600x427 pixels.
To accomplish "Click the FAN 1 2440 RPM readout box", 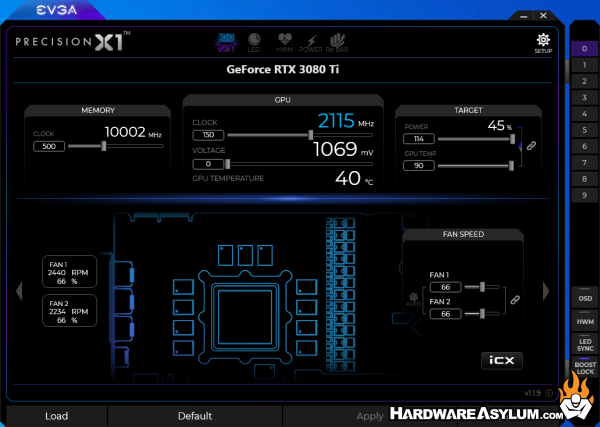I will [69, 272].
